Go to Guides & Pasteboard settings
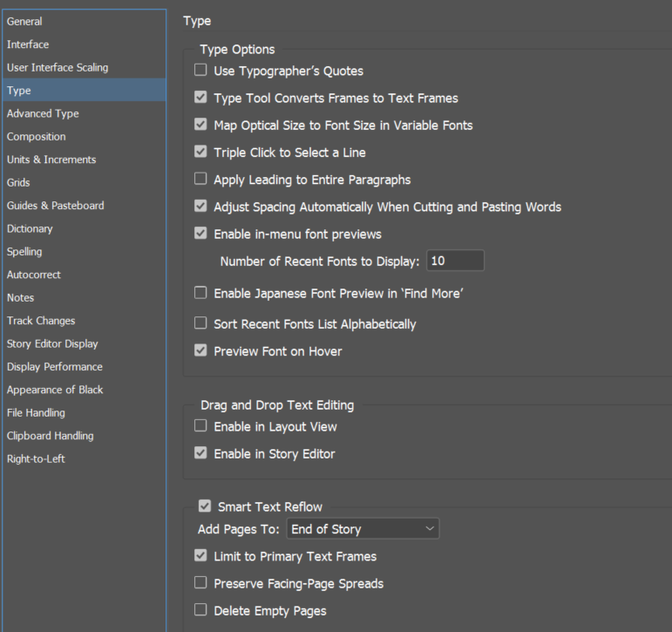672x632 pixels. pyautogui.click(x=55, y=206)
